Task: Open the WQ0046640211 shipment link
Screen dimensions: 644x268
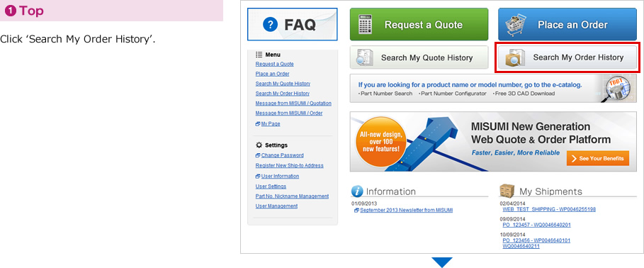Action: (521, 246)
